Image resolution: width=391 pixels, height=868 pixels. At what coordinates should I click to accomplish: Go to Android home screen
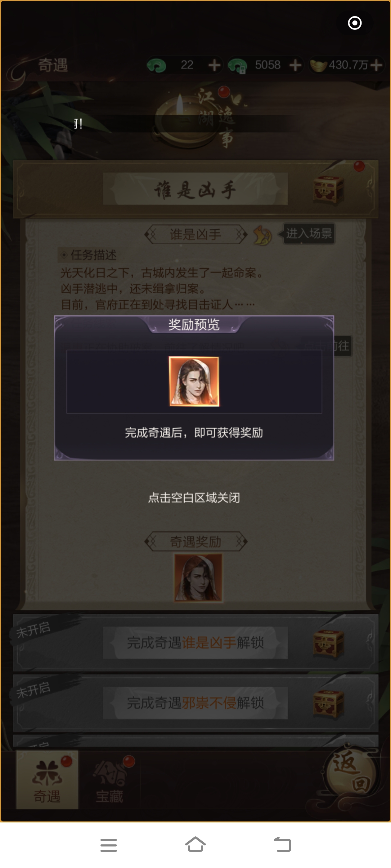click(195, 844)
